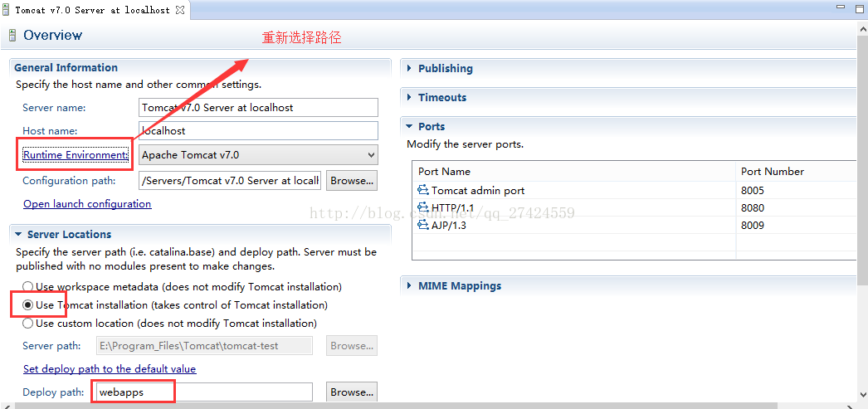Browse for the Configuration path
This screenshot has width=868, height=409.
(x=352, y=180)
